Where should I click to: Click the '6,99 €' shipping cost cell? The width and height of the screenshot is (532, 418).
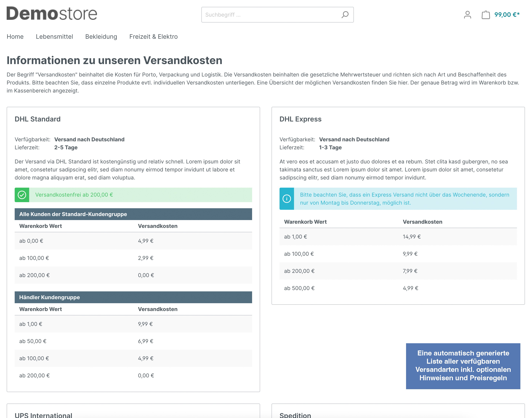tap(145, 341)
